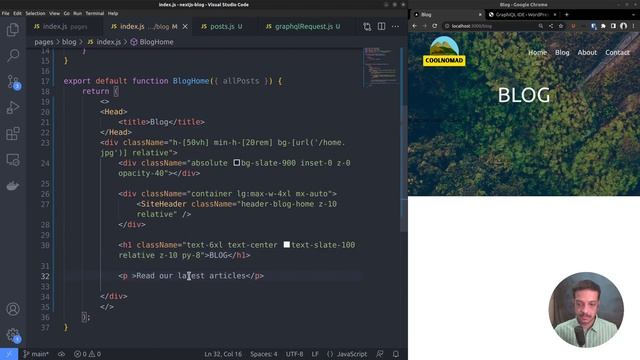The image size is (640, 360).
Task: Change the LF end of line sequence
Action: [315, 354]
